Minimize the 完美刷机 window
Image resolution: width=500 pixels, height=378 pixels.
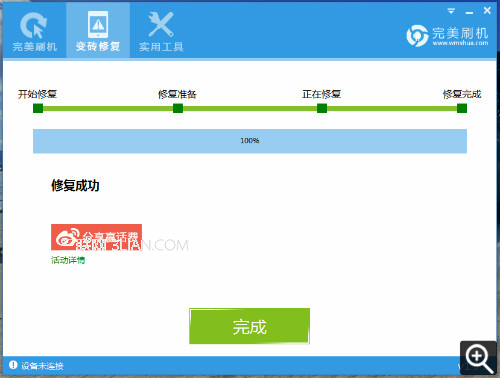[469, 12]
